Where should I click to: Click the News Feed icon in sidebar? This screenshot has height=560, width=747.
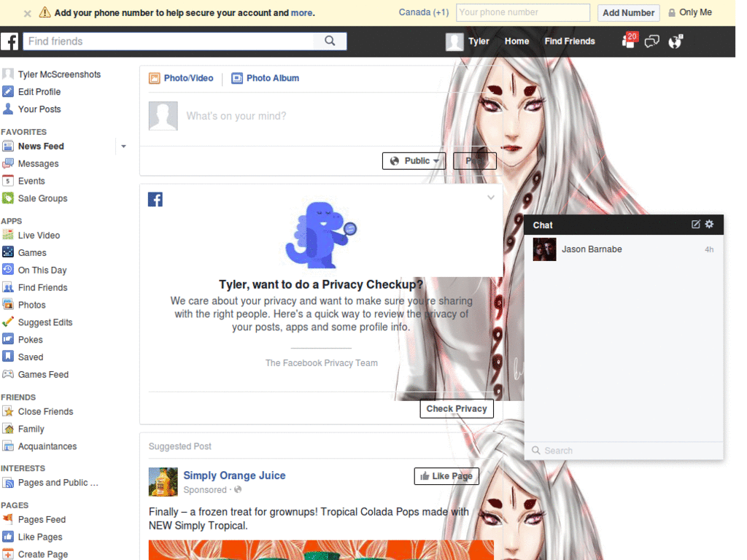click(x=7, y=146)
